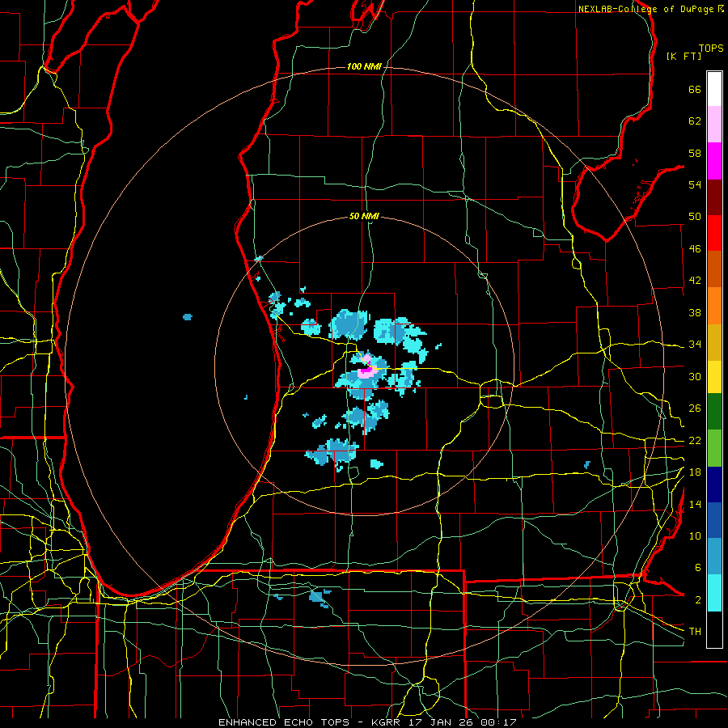Click legend value 42
The height and width of the screenshot is (728, 728).
pos(695,281)
